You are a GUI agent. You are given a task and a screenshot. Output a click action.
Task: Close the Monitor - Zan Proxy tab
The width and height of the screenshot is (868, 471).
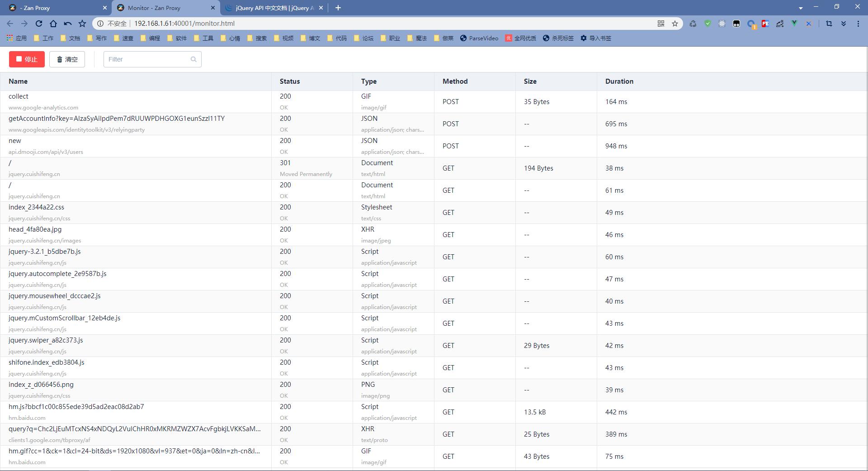tap(213, 8)
